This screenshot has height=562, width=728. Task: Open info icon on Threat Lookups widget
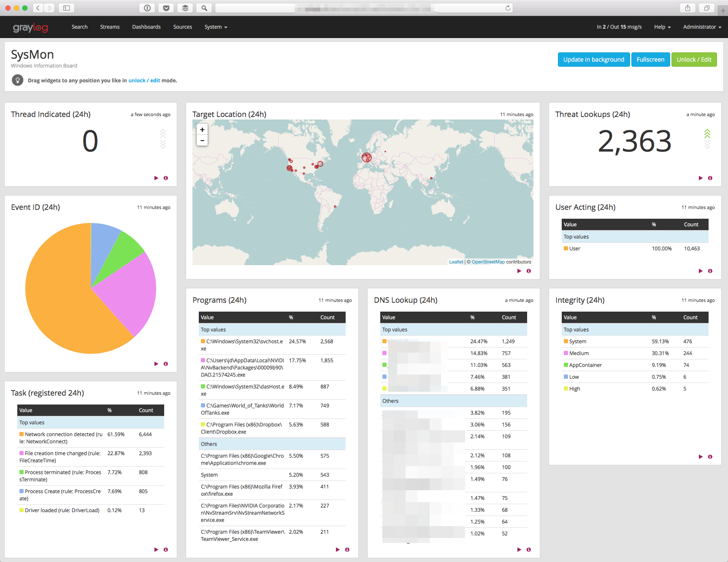click(710, 178)
